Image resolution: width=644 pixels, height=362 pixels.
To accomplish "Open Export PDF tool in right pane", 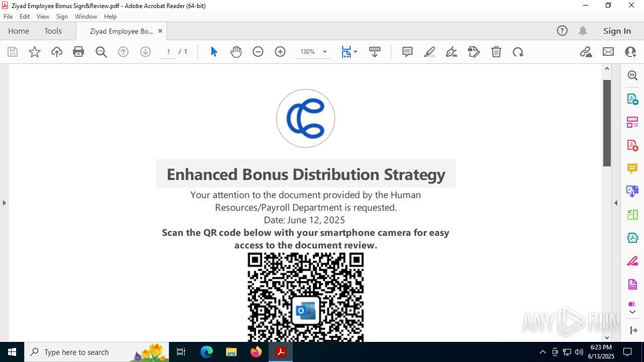I will 632,99.
